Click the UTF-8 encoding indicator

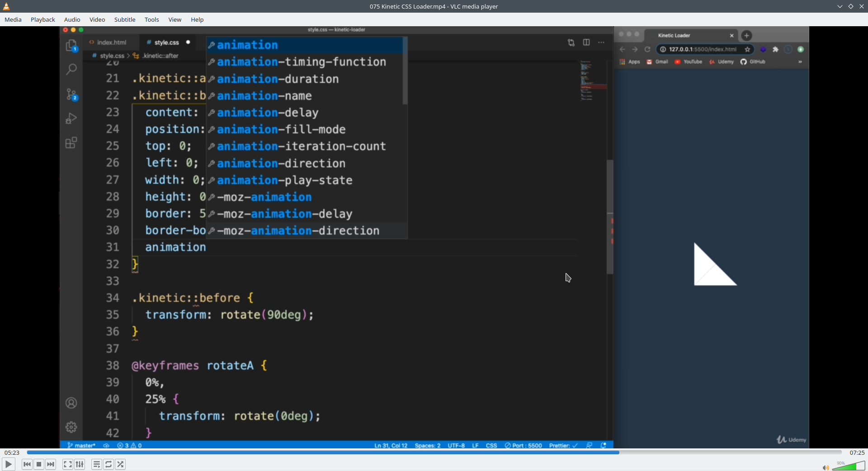coord(456,446)
